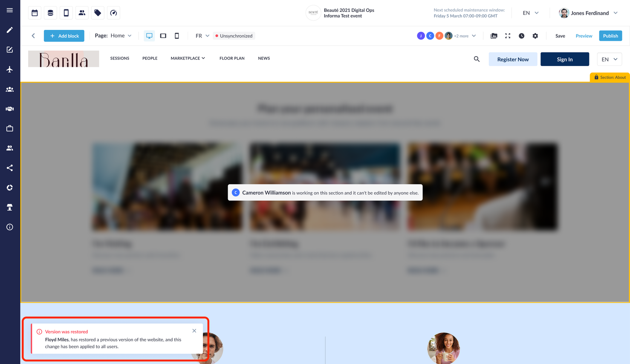Click the briefcase icon in sidebar
630x364 pixels.
[10, 129]
